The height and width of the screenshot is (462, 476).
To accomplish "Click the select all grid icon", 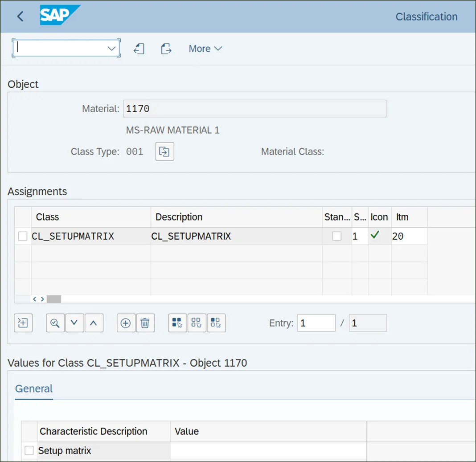I will click(x=177, y=323).
